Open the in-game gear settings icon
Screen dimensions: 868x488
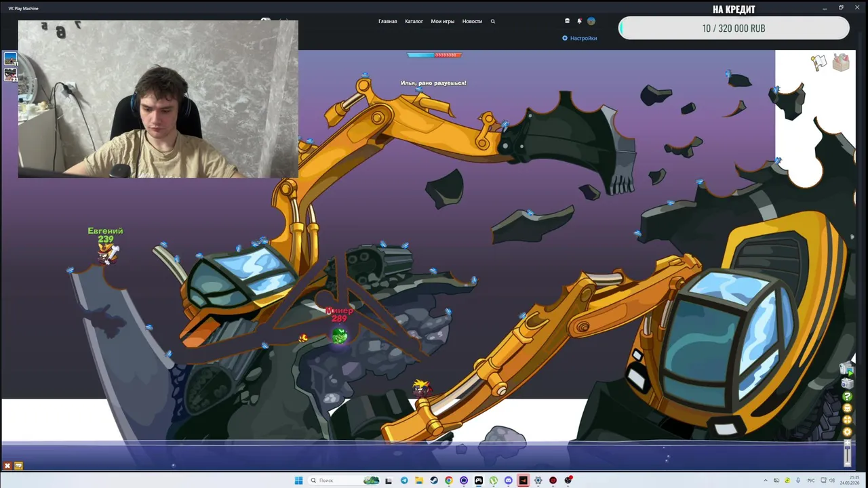(847, 432)
